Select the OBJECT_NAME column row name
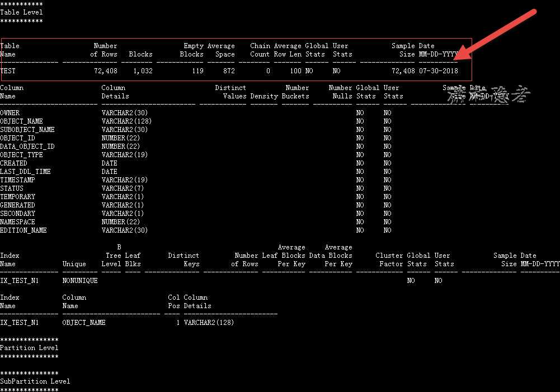The width and height of the screenshot is (560, 392). [21, 121]
